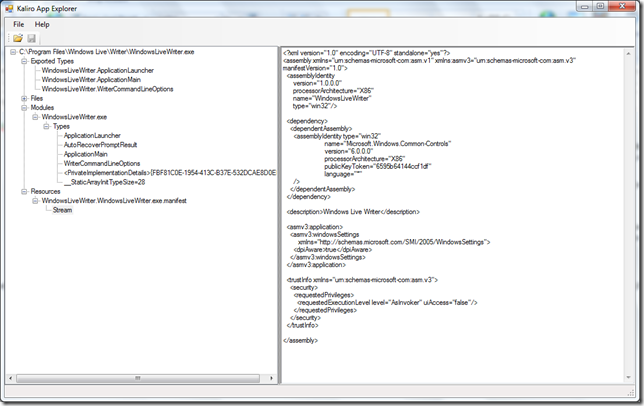Select the Exported Types tree item
The width and height of the screenshot is (644, 406).
(x=52, y=61)
